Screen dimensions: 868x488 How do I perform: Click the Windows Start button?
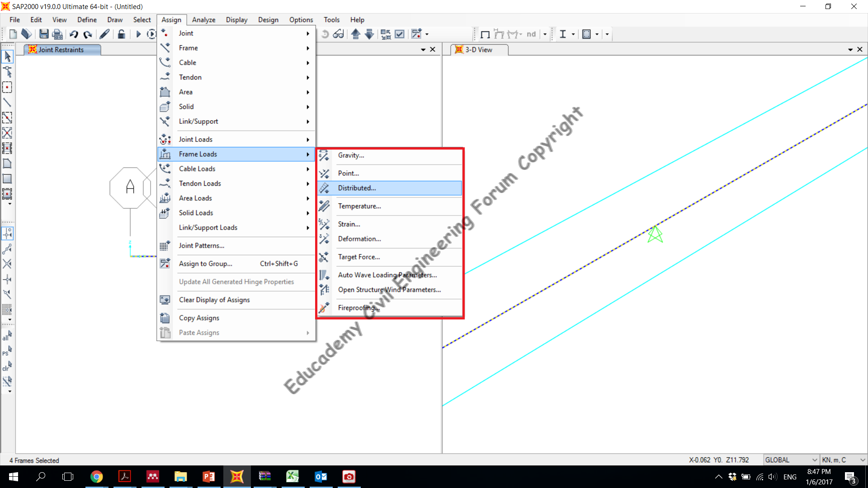13,477
